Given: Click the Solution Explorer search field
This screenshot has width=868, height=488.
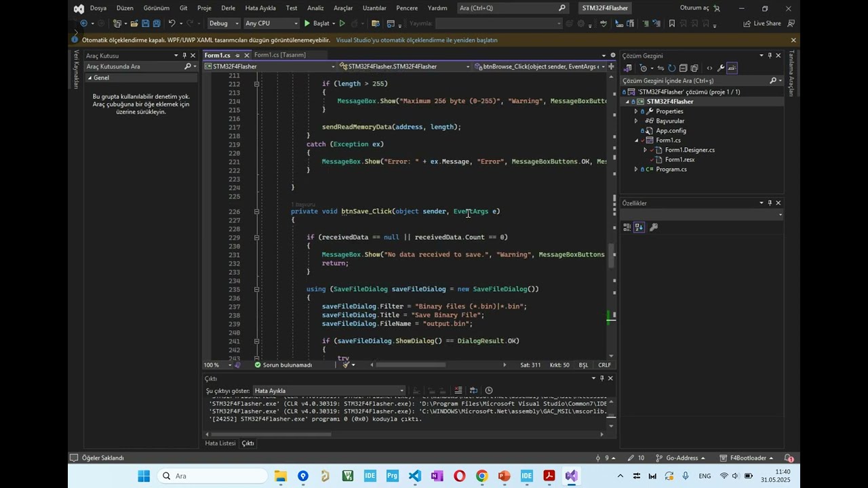Looking at the screenshot, I should pos(702,81).
